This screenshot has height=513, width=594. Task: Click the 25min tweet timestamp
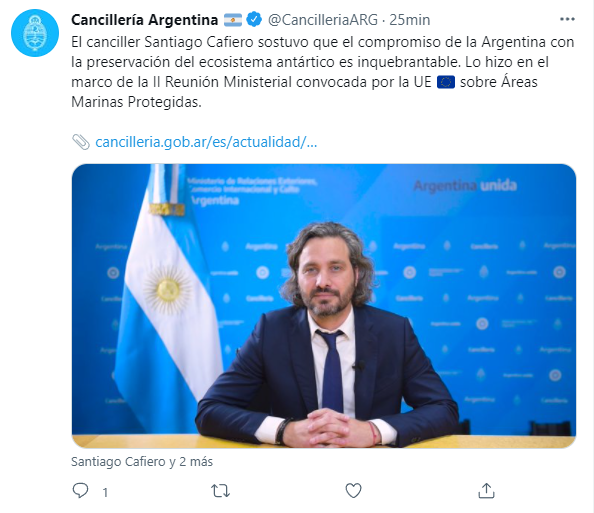tap(410, 20)
